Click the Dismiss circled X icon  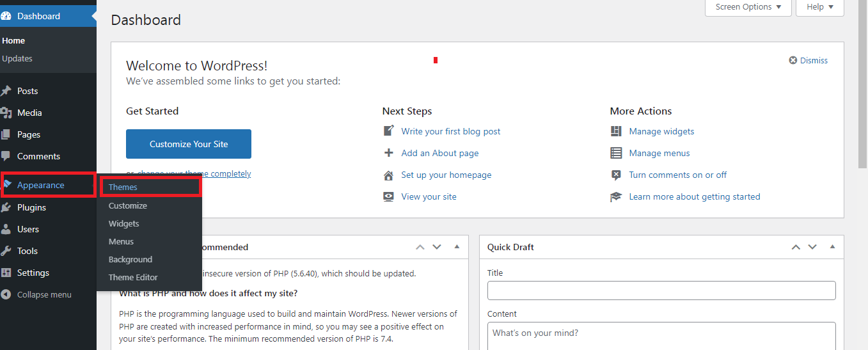click(794, 60)
